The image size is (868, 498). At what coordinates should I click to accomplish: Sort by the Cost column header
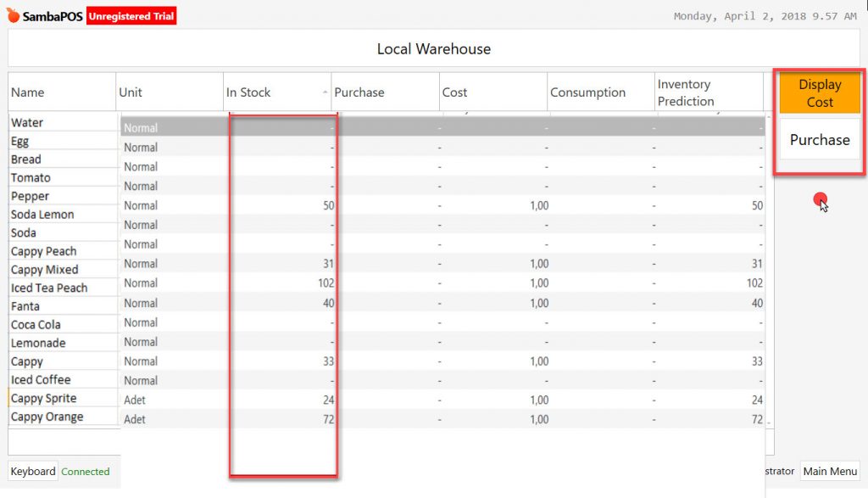pyautogui.click(x=493, y=92)
